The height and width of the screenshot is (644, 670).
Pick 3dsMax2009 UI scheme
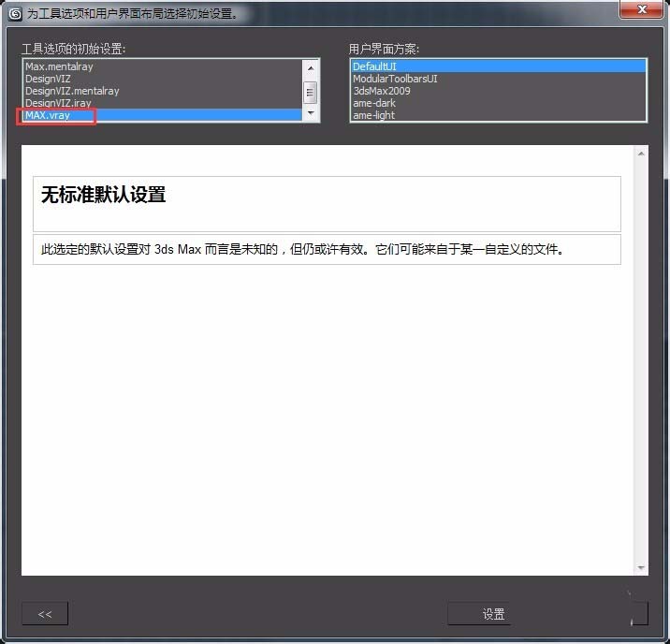(x=498, y=91)
